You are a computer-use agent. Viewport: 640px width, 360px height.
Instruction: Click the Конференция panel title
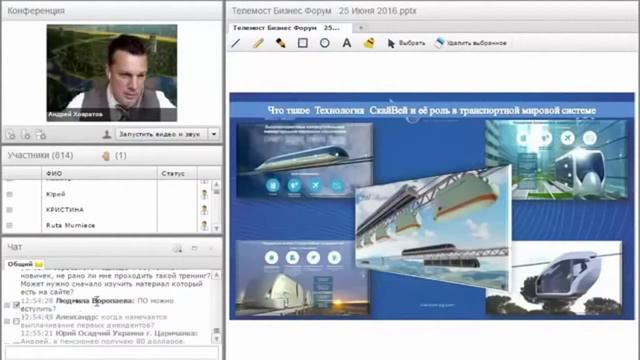tap(36, 11)
